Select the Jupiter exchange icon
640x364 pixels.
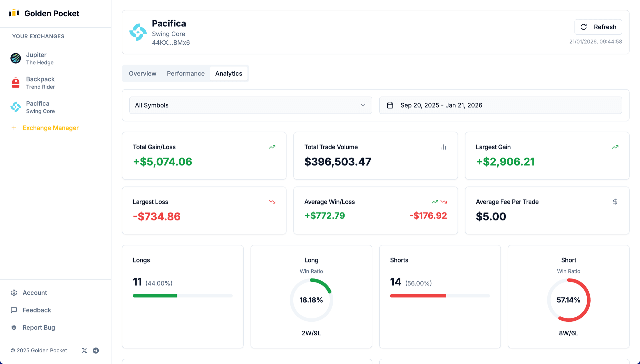tap(15, 58)
